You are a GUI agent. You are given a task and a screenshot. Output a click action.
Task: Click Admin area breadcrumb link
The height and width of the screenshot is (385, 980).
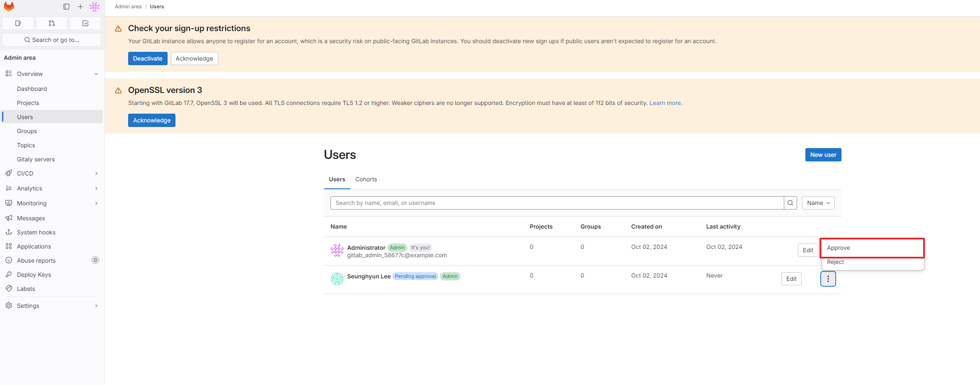click(x=128, y=7)
